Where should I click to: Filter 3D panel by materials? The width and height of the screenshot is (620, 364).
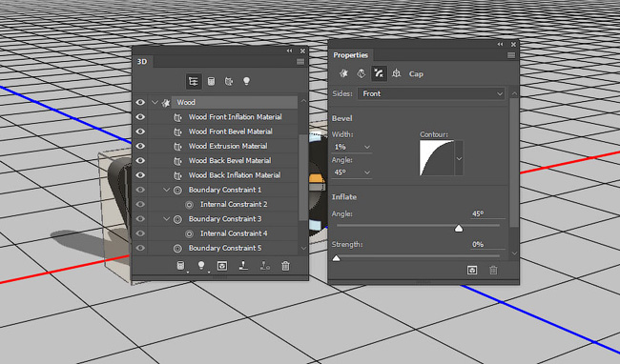click(229, 81)
